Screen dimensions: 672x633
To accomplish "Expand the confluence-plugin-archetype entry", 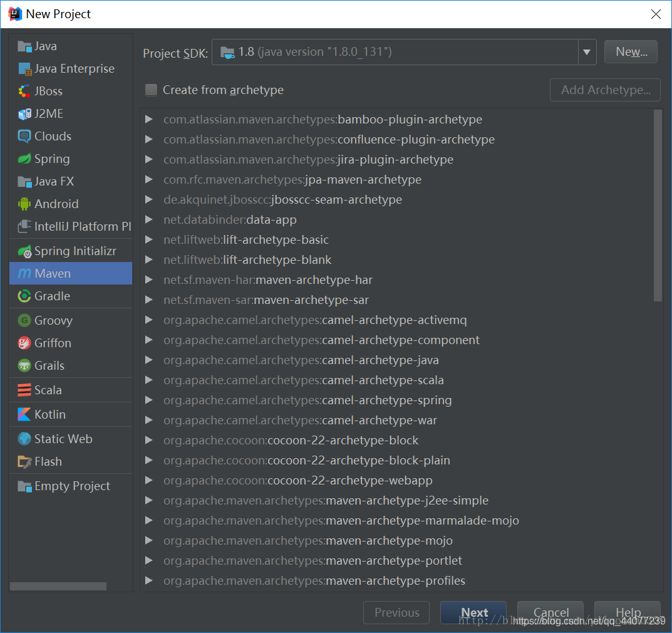I will coord(148,139).
